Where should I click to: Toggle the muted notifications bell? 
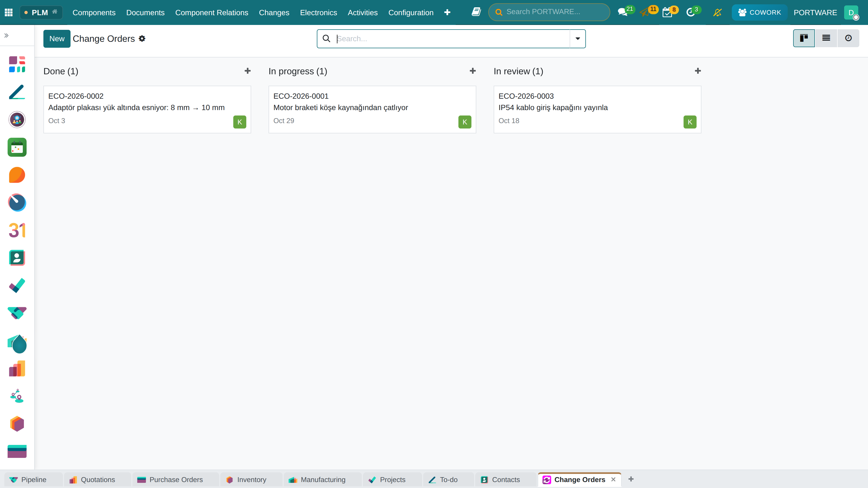point(717,12)
